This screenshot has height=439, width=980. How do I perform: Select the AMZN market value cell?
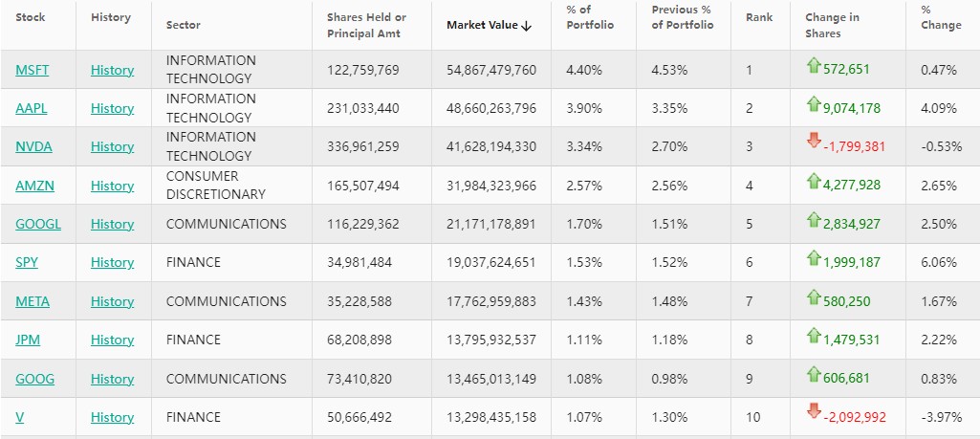(x=491, y=186)
